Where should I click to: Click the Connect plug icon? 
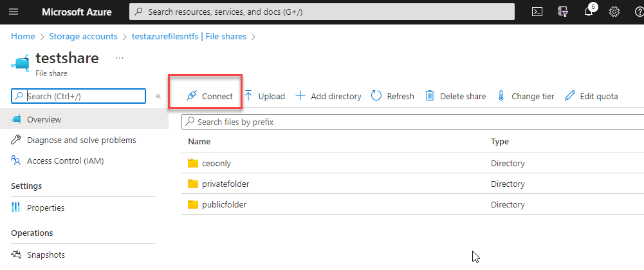point(191,96)
